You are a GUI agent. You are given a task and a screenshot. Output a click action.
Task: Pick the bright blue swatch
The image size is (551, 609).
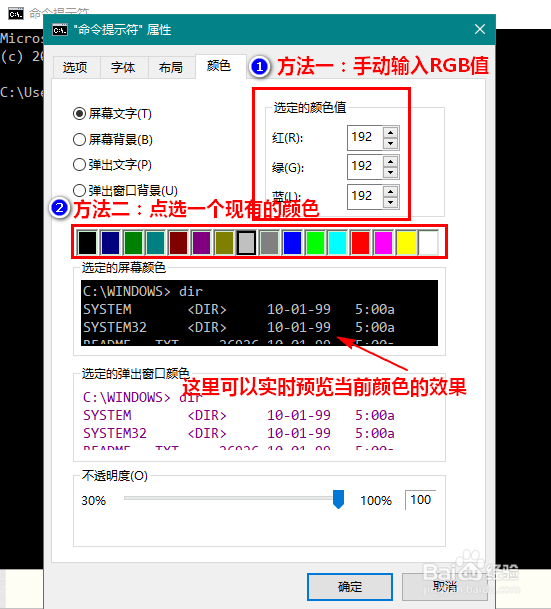[292, 242]
